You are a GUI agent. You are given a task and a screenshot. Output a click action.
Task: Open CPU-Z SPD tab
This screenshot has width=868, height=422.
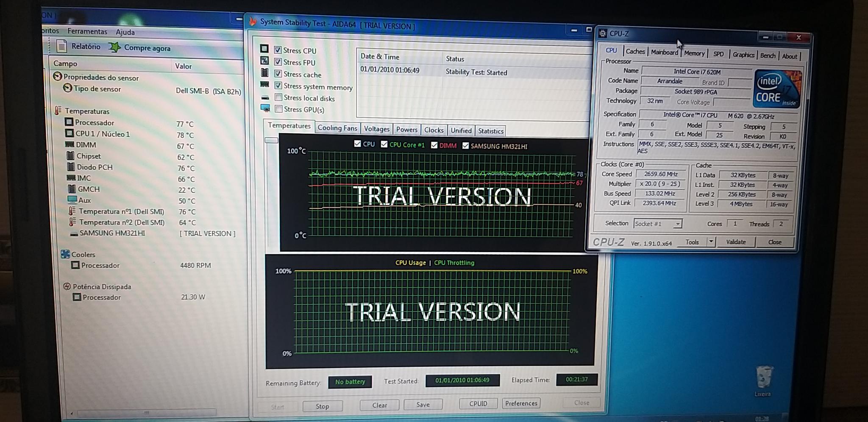pos(718,54)
